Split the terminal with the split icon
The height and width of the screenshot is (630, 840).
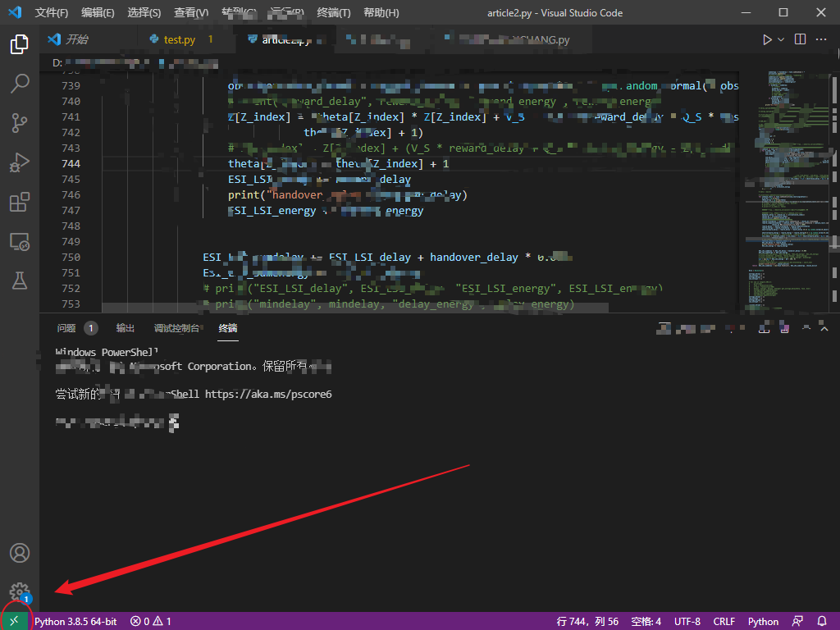[x=765, y=328]
